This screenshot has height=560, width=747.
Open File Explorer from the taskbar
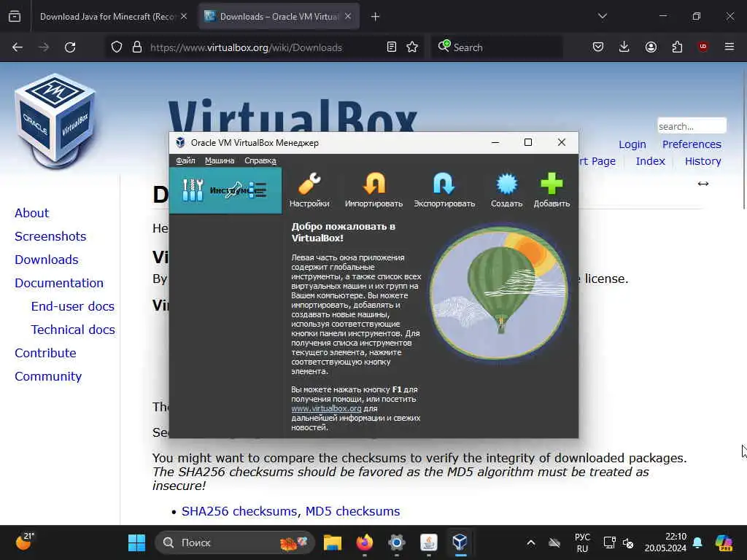333,542
